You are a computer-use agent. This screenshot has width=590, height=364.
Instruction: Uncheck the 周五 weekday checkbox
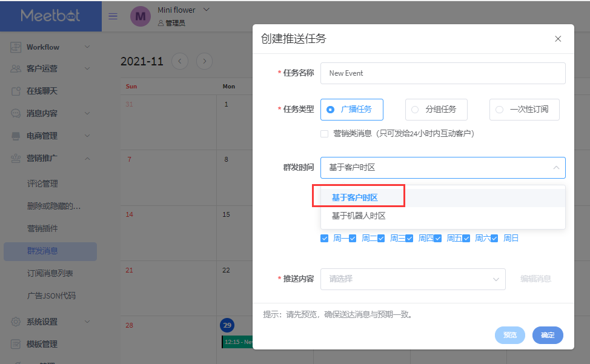tap(437, 239)
